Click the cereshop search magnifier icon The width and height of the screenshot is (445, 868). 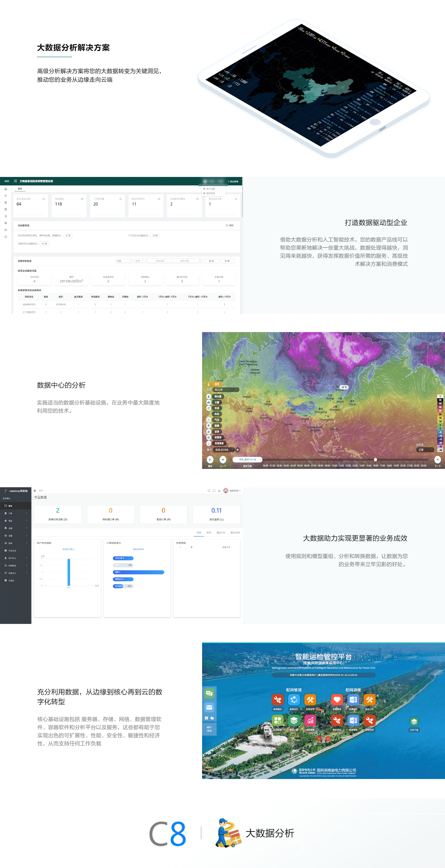pyautogui.click(x=209, y=491)
